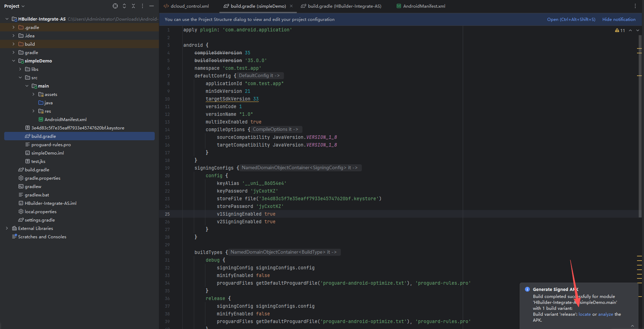Click the locate link in build notification
Image resolution: width=644 pixels, height=329 pixels.
pos(585,314)
